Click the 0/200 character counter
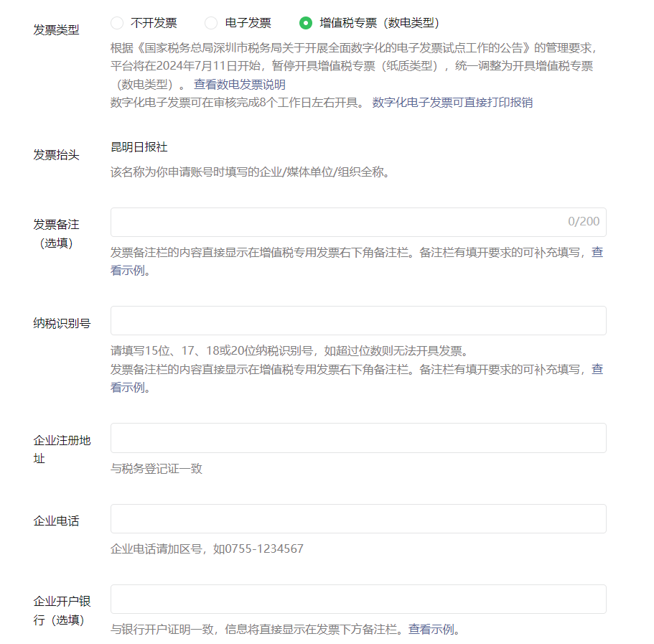The height and width of the screenshot is (644, 654). coord(584,221)
